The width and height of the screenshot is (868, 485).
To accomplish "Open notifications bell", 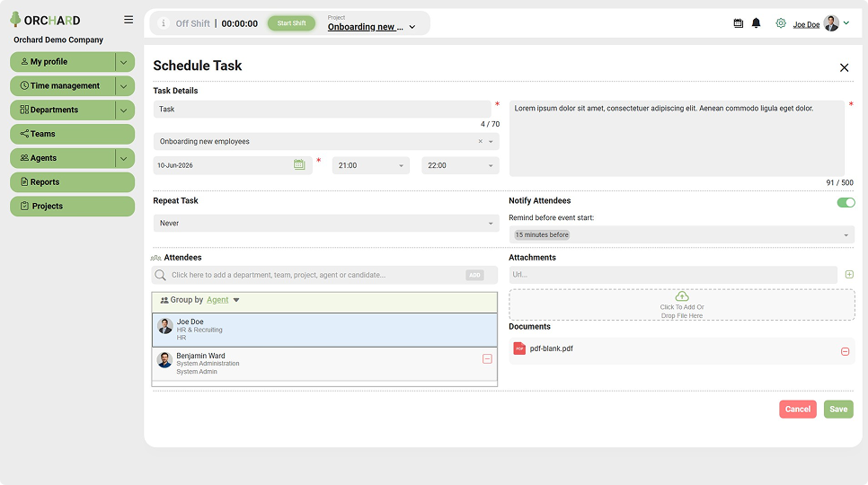I will 757,23.
